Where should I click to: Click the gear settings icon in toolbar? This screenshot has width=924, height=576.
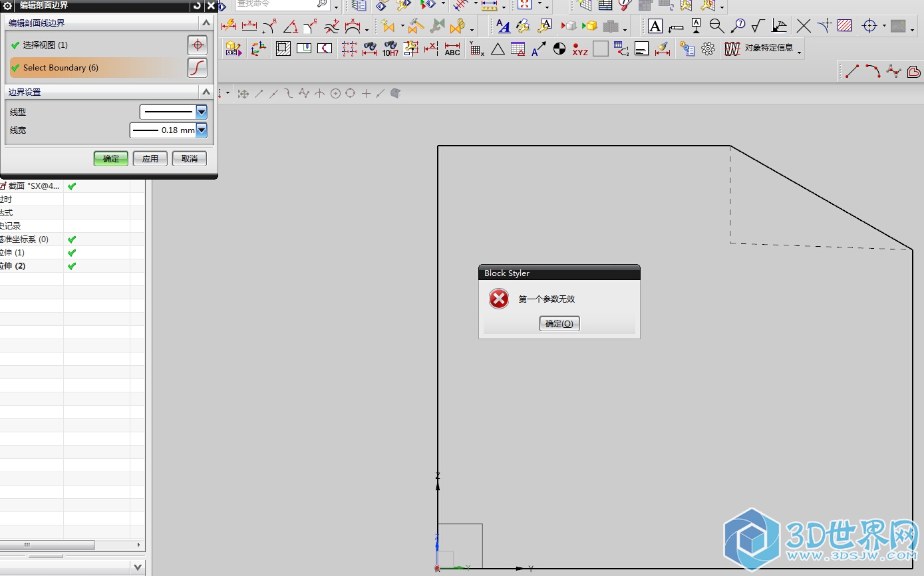[x=708, y=49]
